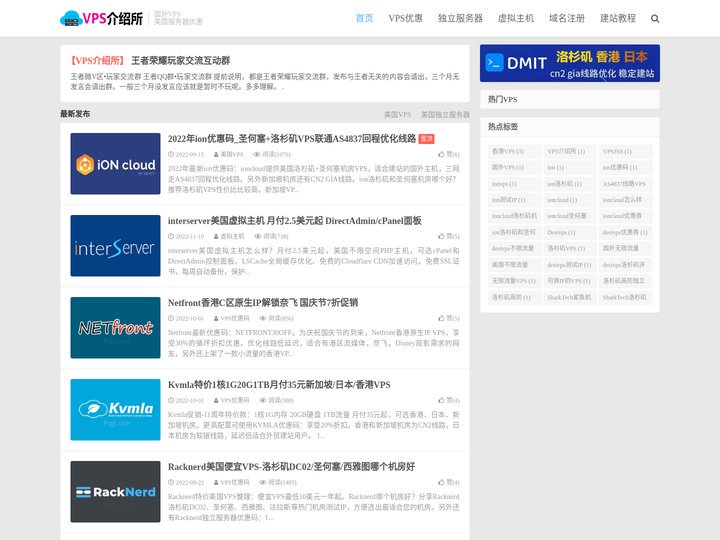
Task: Like the Netfront article via thumbs-up icon
Action: 441,318
